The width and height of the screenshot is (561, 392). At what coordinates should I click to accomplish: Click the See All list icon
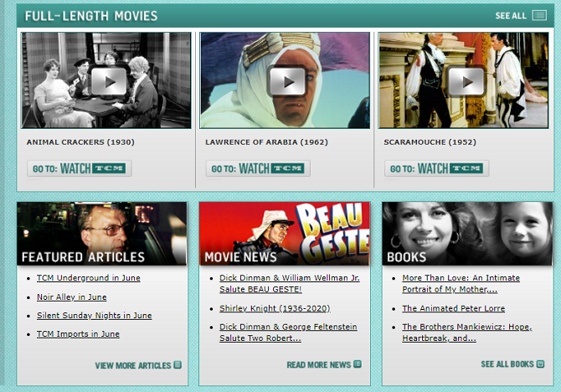click(539, 15)
